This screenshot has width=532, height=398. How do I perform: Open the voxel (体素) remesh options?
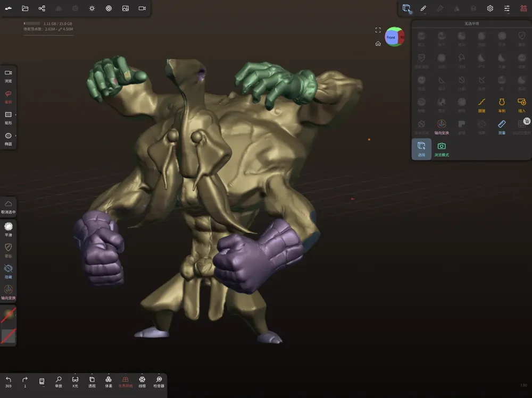109,382
